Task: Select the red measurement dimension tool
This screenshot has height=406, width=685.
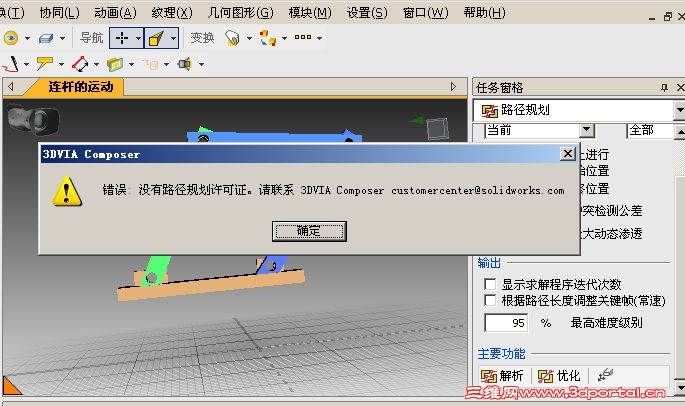Action: point(80,64)
